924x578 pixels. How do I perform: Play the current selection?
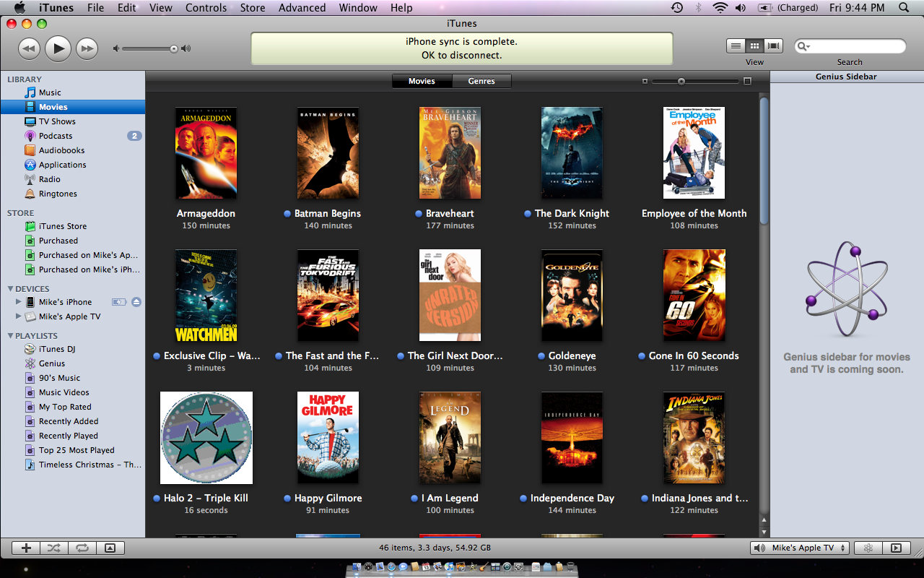click(x=58, y=48)
